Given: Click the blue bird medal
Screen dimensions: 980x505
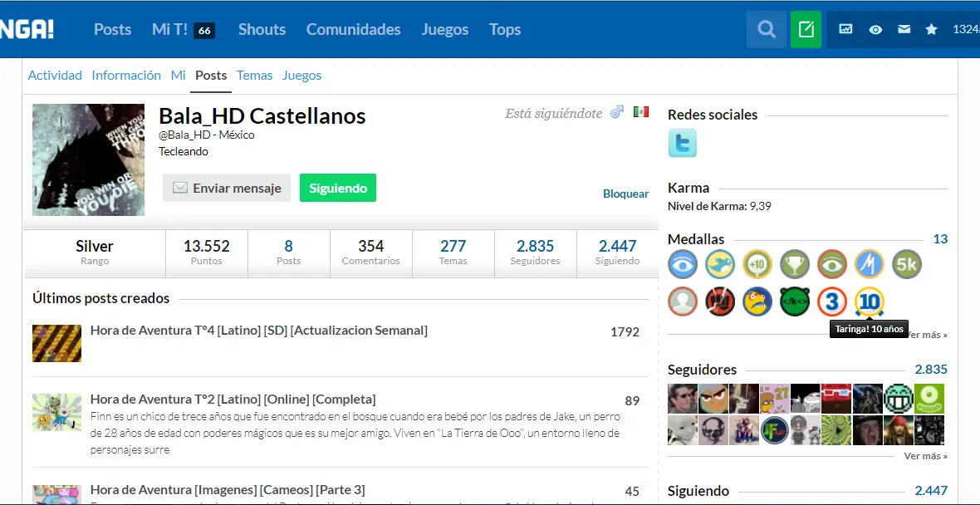Looking at the screenshot, I should [720, 264].
